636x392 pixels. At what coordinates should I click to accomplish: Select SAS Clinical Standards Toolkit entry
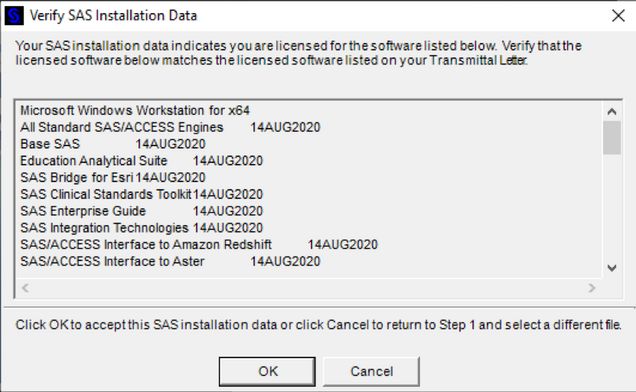click(x=142, y=194)
